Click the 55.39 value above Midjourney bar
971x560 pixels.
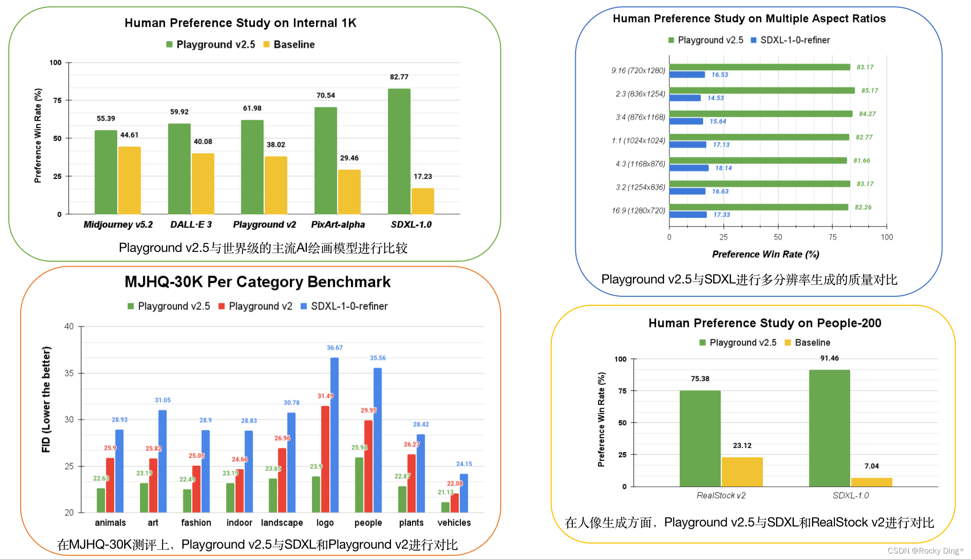click(x=106, y=118)
